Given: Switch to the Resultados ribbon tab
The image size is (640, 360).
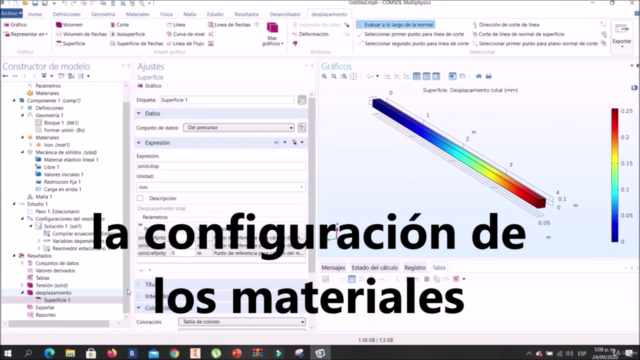Looking at the screenshot, I should click(x=247, y=14).
